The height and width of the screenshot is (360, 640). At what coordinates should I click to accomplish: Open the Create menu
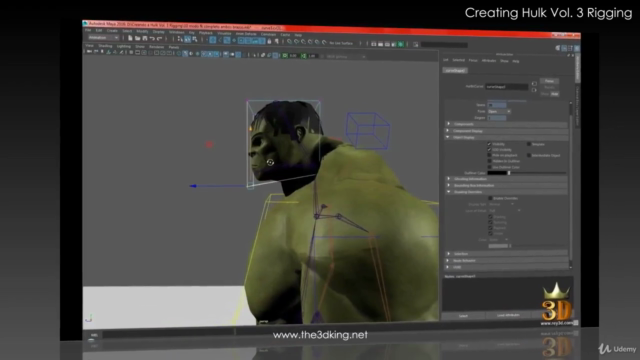pos(112,31)
